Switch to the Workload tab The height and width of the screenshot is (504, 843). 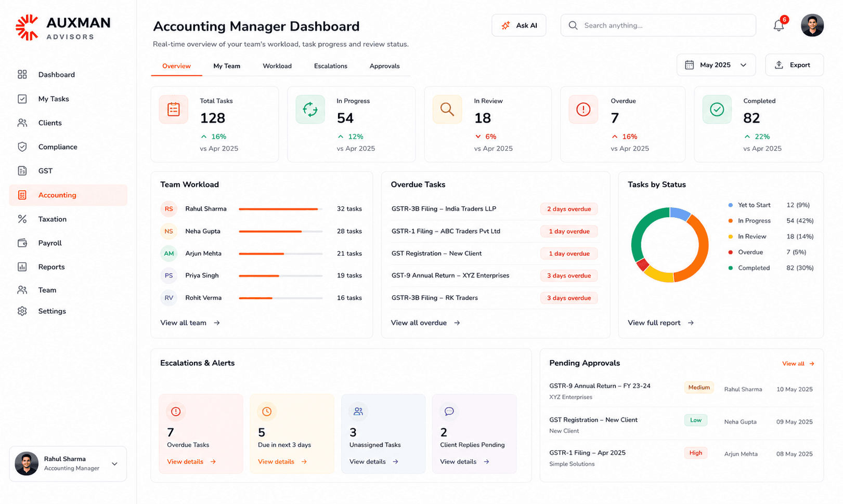point(277,66)
